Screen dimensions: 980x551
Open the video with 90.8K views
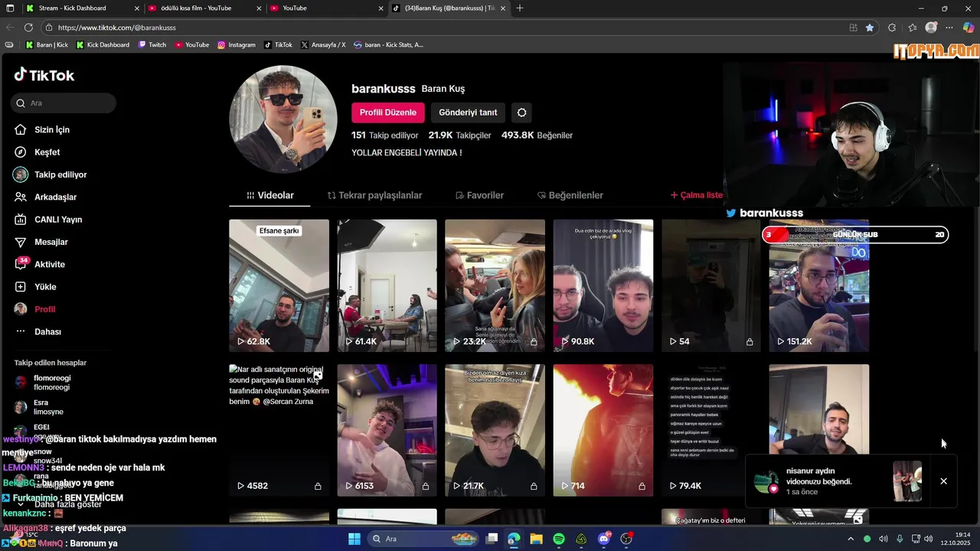[x=603, y=285]
